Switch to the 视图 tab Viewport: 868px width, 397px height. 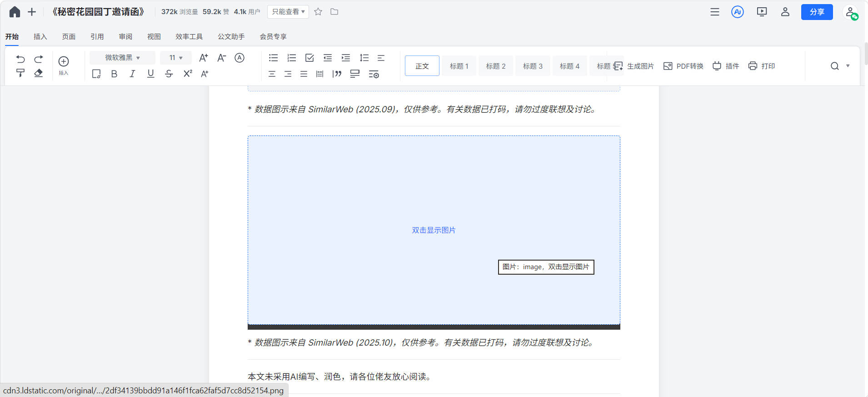point(154,36)
